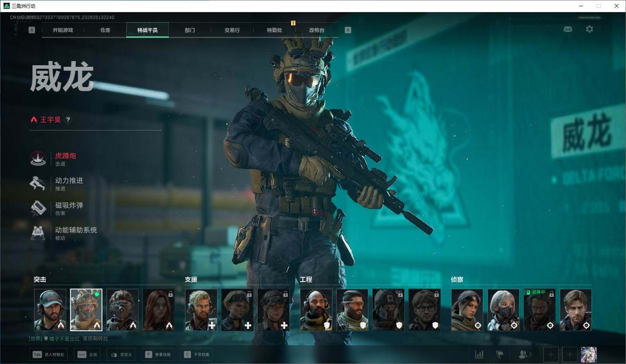Screen dimensions: 626x364
Task: Select the blond bearded 支援 operator
Action: click(201, 310)
